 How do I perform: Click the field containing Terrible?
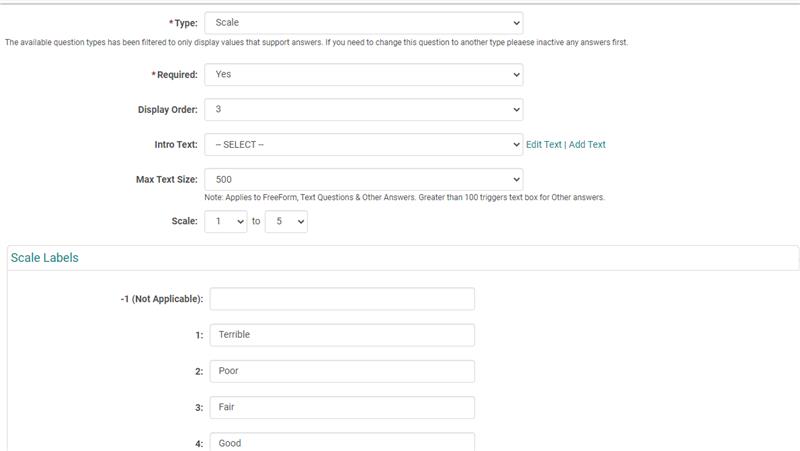342,335
